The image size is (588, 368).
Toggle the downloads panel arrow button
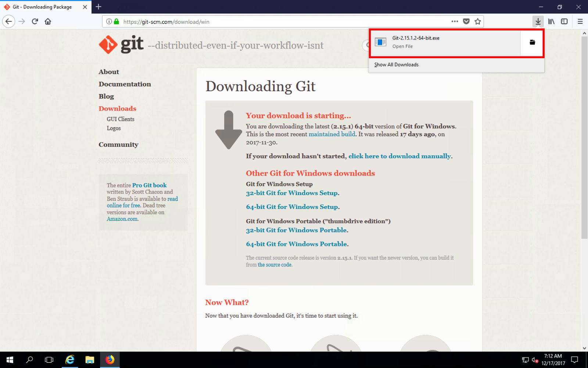pyautogui.click(x=538, y=21)
